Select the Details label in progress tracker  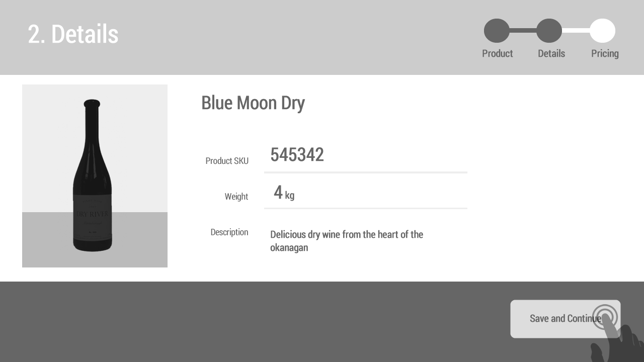pos(551,54)
